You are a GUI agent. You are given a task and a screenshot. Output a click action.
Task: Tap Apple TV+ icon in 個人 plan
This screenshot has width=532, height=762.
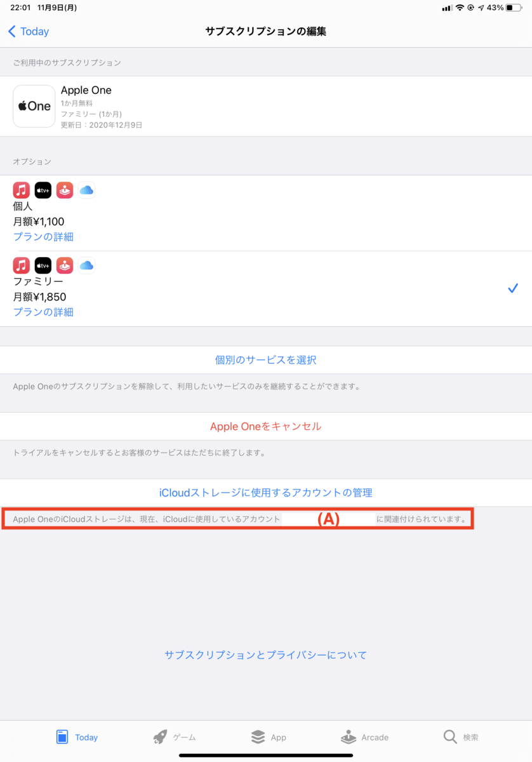(x=43, y=190)
